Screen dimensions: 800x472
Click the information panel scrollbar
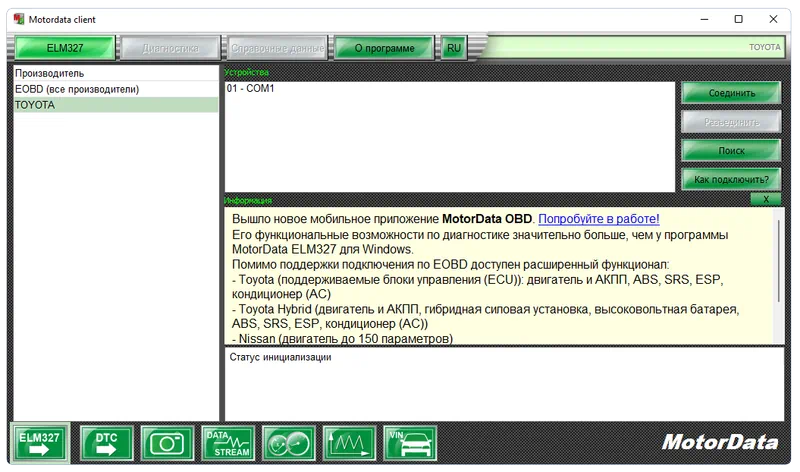pyautogui.click(x=779, y=261)
